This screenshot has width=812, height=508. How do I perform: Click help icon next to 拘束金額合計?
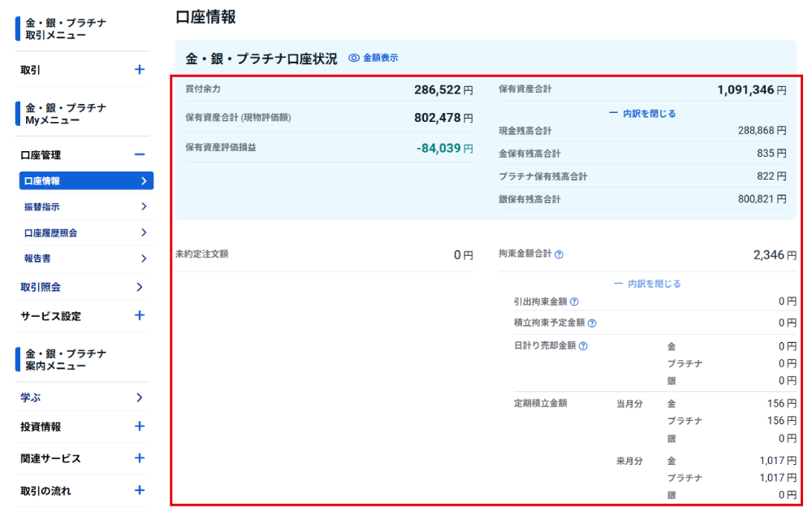pos(559,254)
